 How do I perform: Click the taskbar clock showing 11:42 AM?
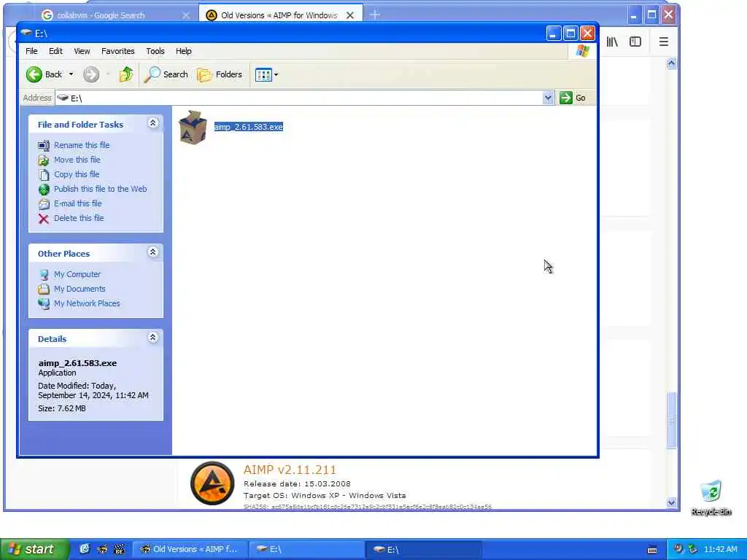[720, 549]
